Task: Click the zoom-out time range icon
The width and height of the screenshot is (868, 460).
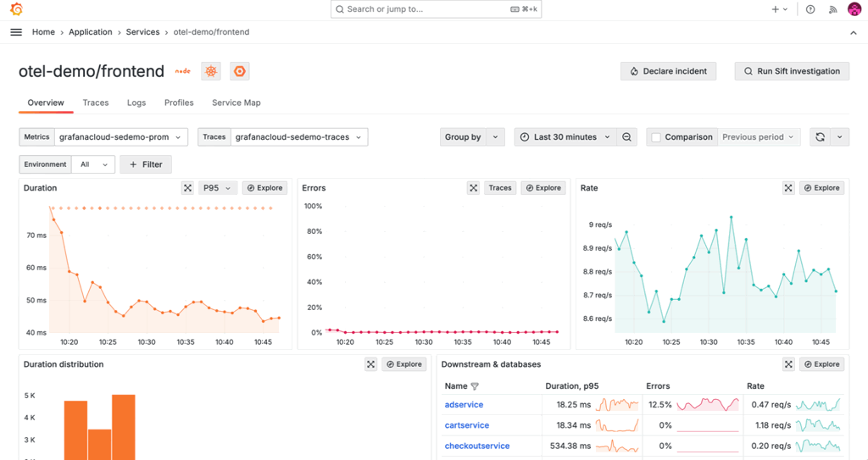Action: (626, 137)
